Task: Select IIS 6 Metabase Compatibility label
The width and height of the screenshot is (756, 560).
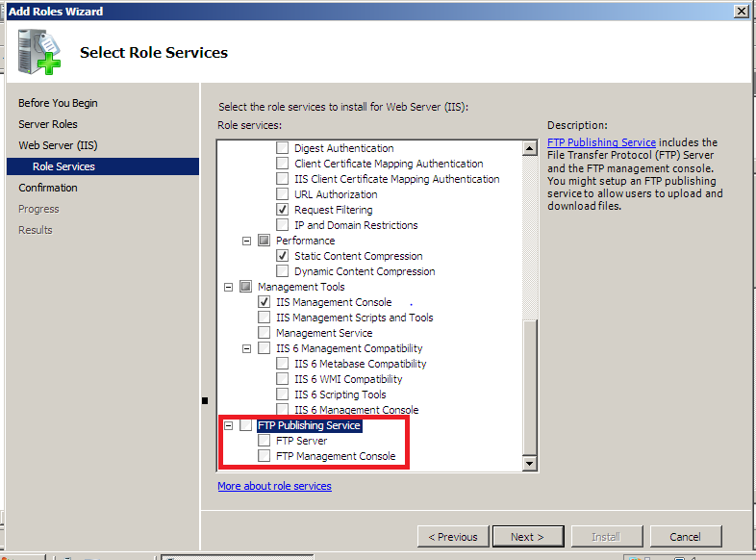Action: pos(360,364)
